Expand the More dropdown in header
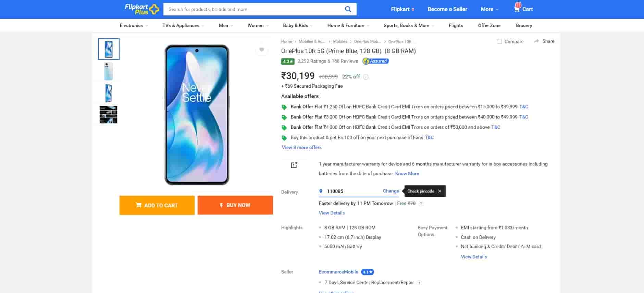The height and width of the screenshot is (293, 644). pos(490,9)
